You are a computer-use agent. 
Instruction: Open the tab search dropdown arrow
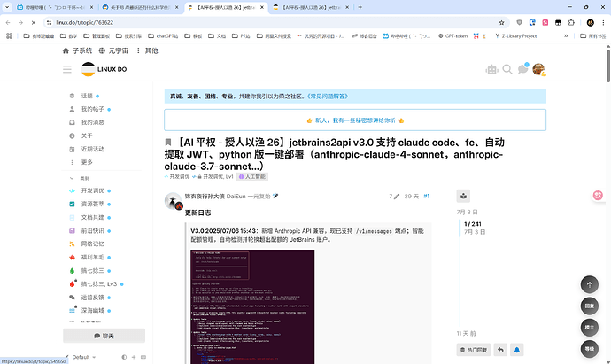(x=7, y=7)
